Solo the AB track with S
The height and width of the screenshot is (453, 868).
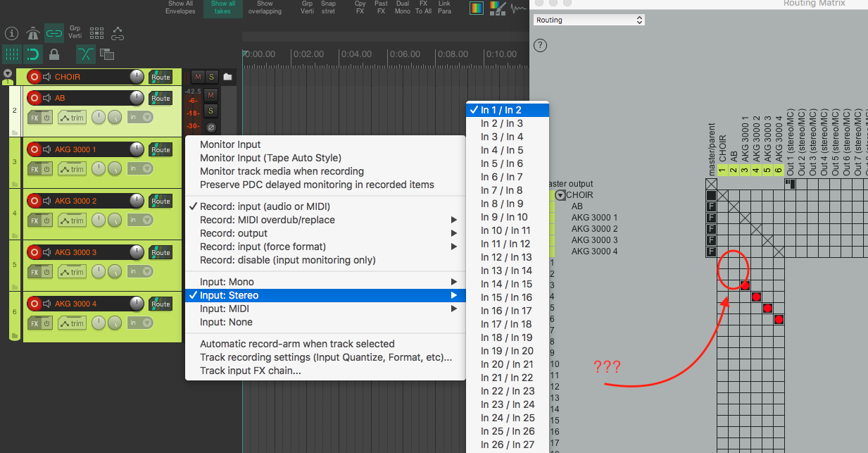210,111
